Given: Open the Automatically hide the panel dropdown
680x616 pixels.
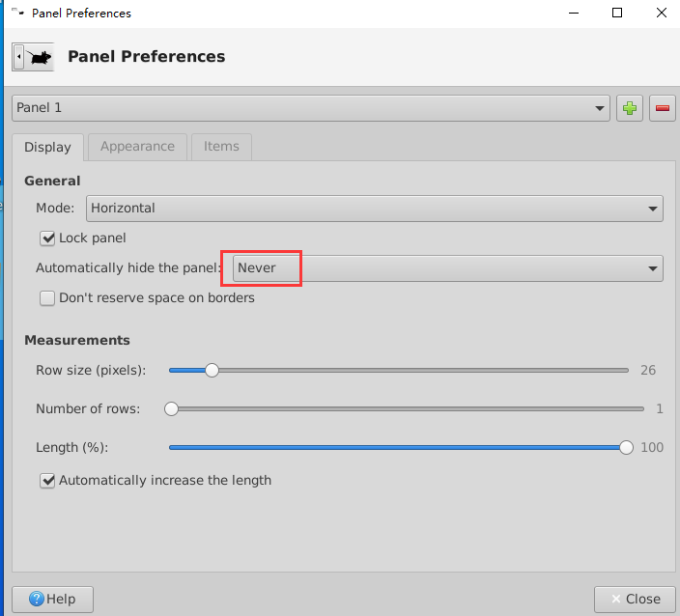Looking at the screenshot, I should pyautogui.click(x=448, y=267).
